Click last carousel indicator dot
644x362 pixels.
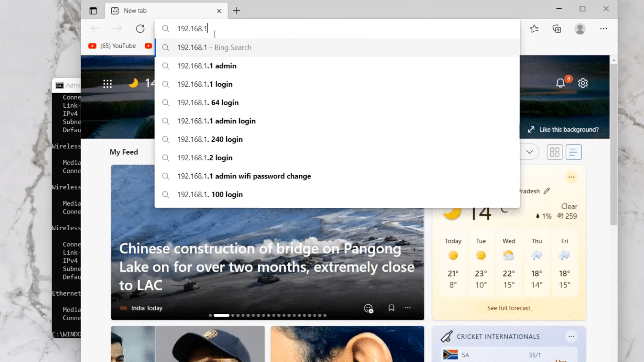click(325, 315)
